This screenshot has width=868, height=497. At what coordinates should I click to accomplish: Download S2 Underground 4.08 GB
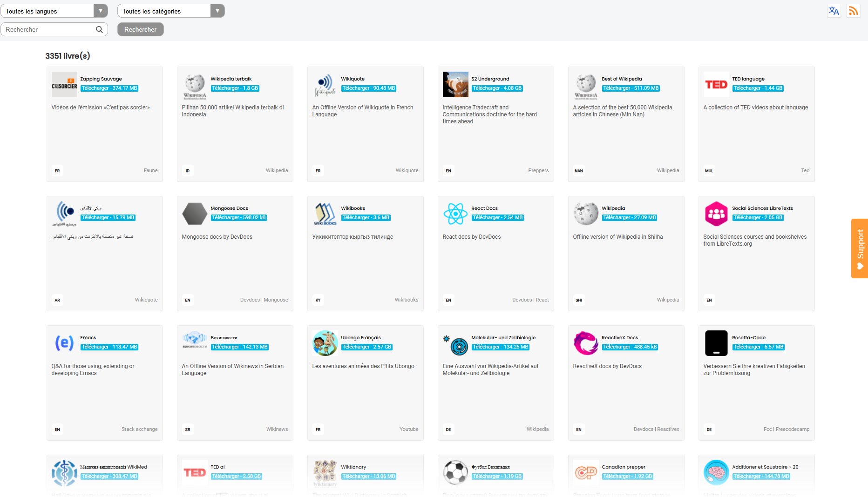coord(497,88)
